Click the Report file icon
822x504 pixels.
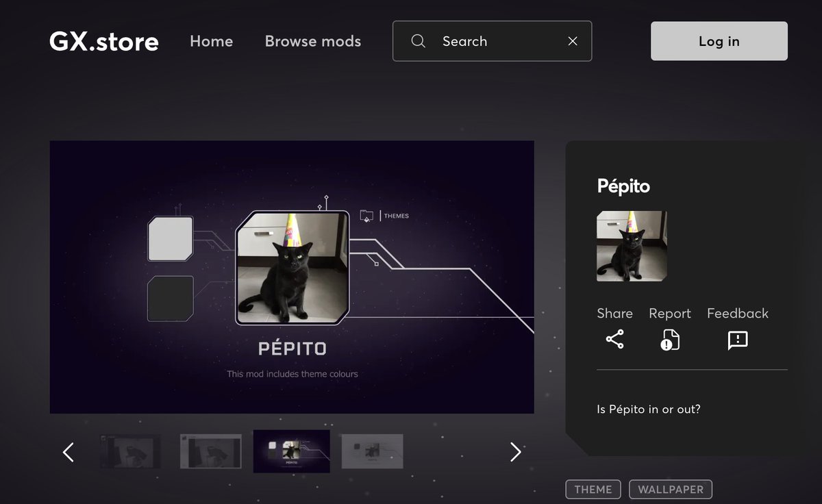(670, 340)
